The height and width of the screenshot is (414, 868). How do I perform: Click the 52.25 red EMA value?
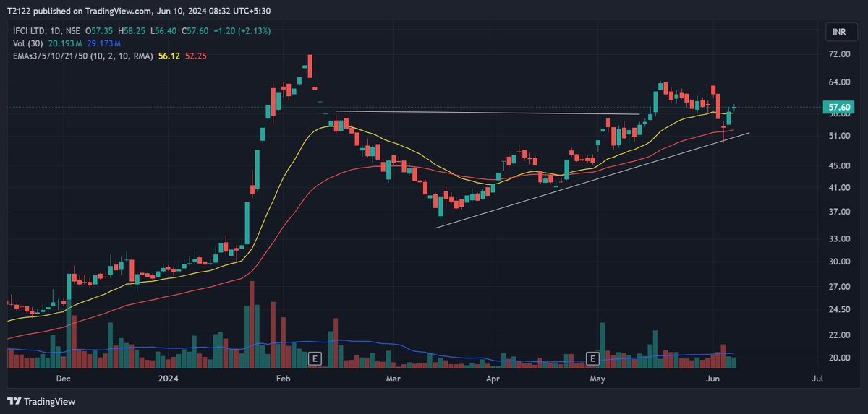[x=195, y=55]
